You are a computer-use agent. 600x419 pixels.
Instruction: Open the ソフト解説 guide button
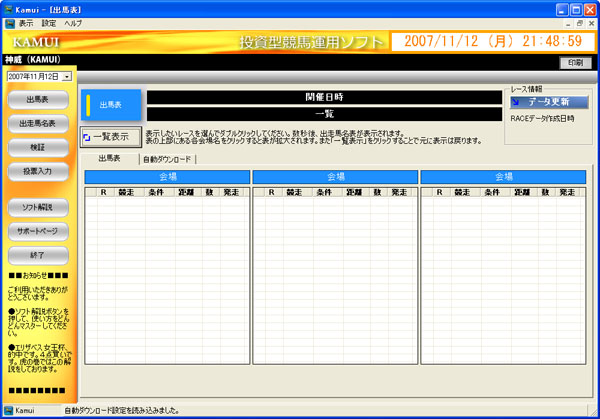tap(38, 207)
